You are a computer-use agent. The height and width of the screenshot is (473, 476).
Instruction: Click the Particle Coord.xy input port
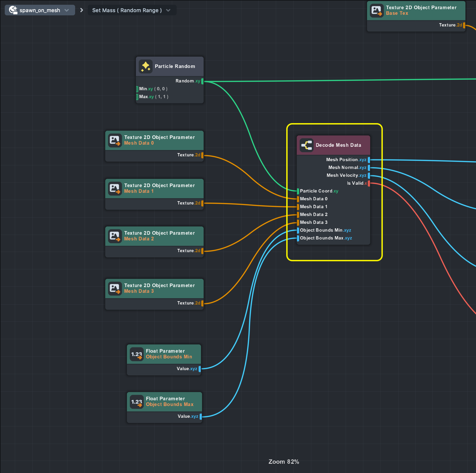point(298,191)
